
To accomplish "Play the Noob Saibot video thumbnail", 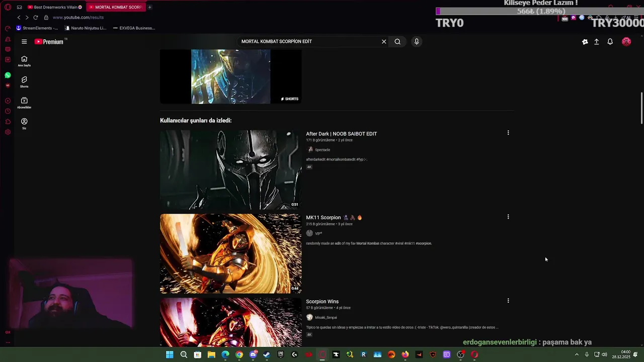I will [230, 169].
